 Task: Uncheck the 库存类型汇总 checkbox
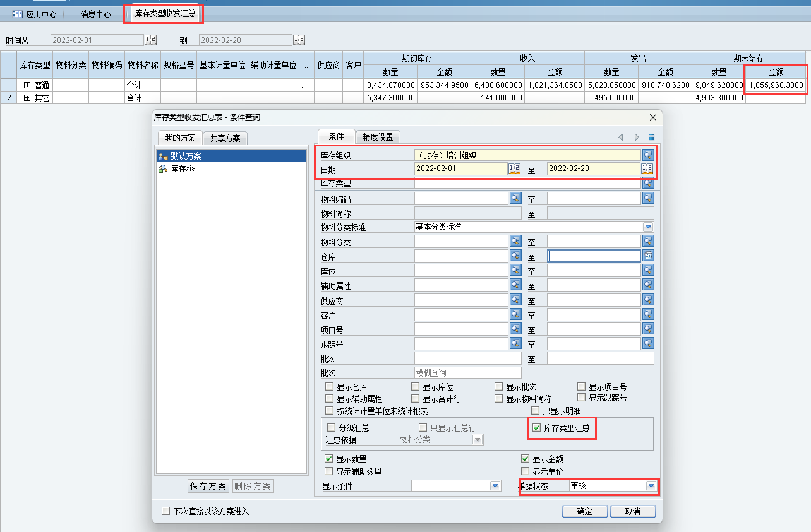click(537, 428)
